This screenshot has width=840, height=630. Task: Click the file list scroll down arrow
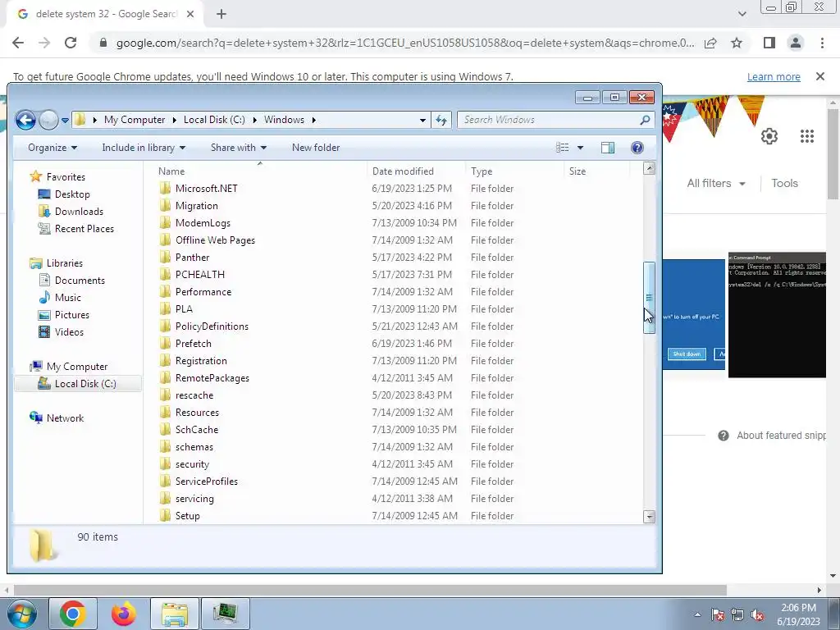point(649,517)
